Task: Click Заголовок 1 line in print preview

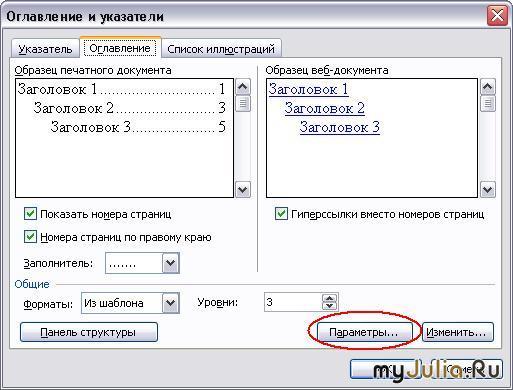Action: pyautogui.click(x=122, y=89)
